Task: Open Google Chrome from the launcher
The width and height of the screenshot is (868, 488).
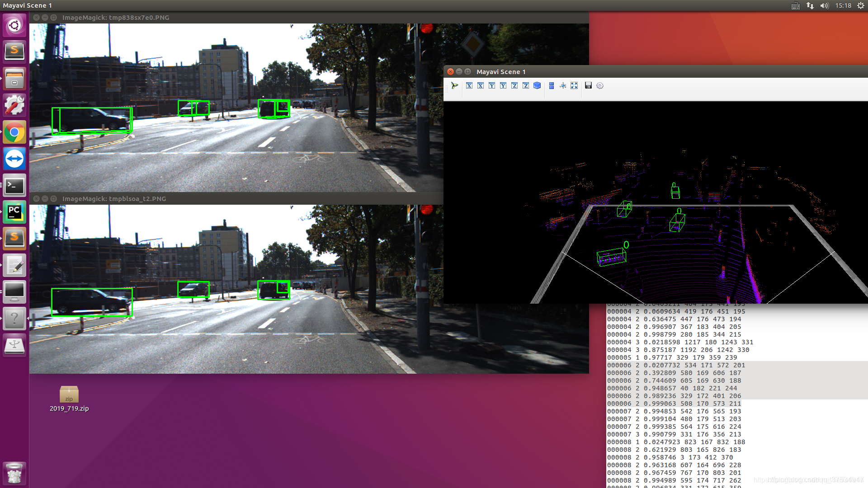Action: 14,132
